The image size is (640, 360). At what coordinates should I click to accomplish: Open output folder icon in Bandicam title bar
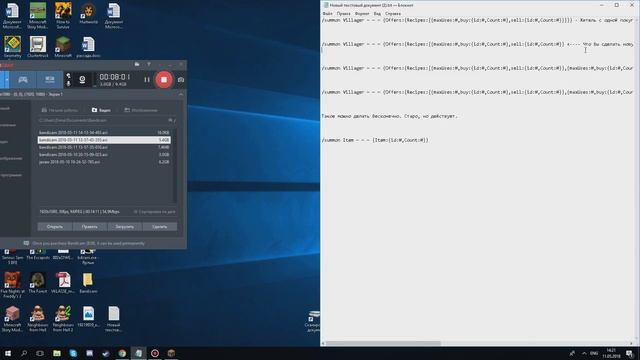pos(137,64)
